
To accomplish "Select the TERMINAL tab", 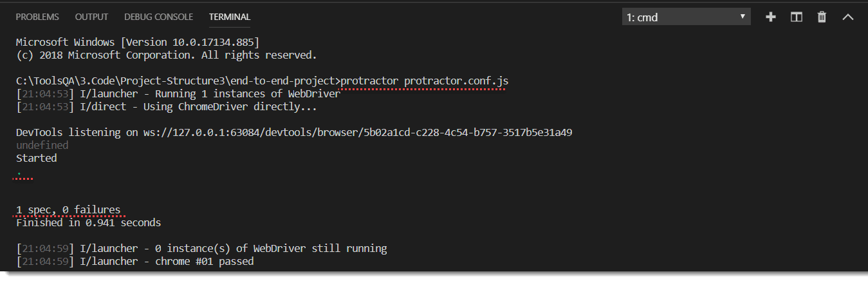I will click(230, 17).
